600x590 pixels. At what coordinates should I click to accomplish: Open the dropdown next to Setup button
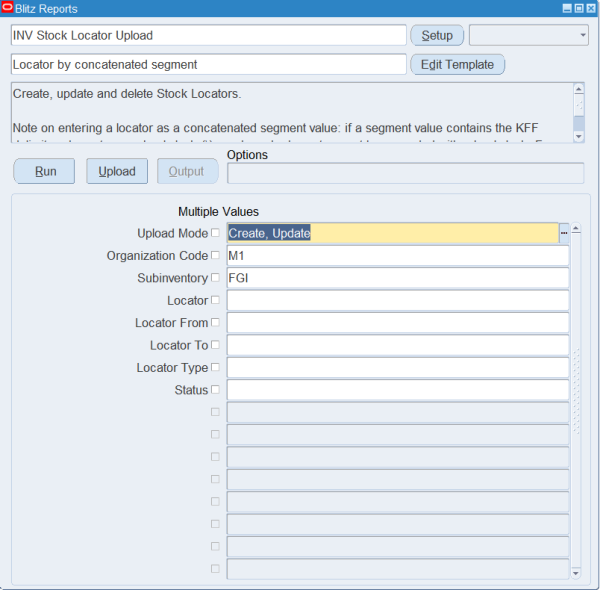pos(529,35)
